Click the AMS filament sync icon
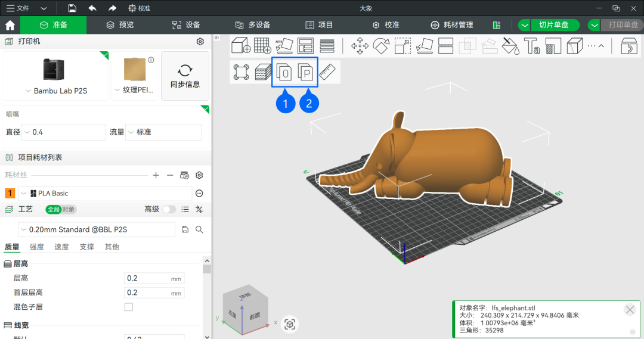Viewport: 644px width, 339px height. [184, 175]
